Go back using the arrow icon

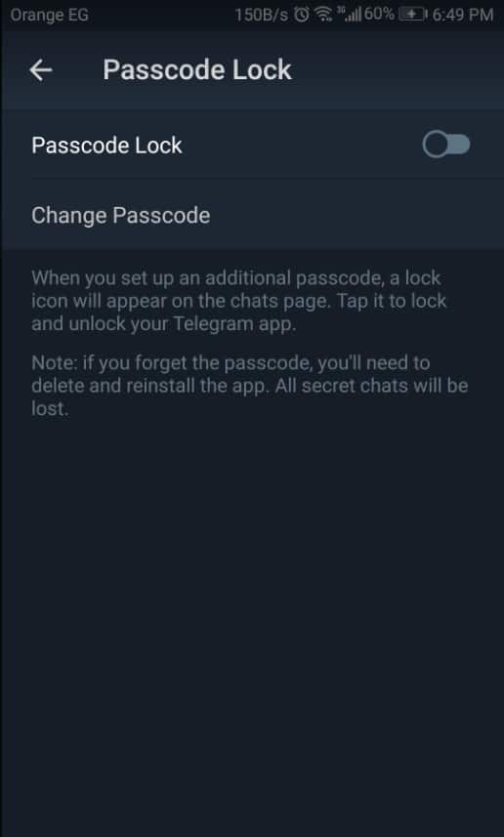pyautogui.click(x=41, y=70)
